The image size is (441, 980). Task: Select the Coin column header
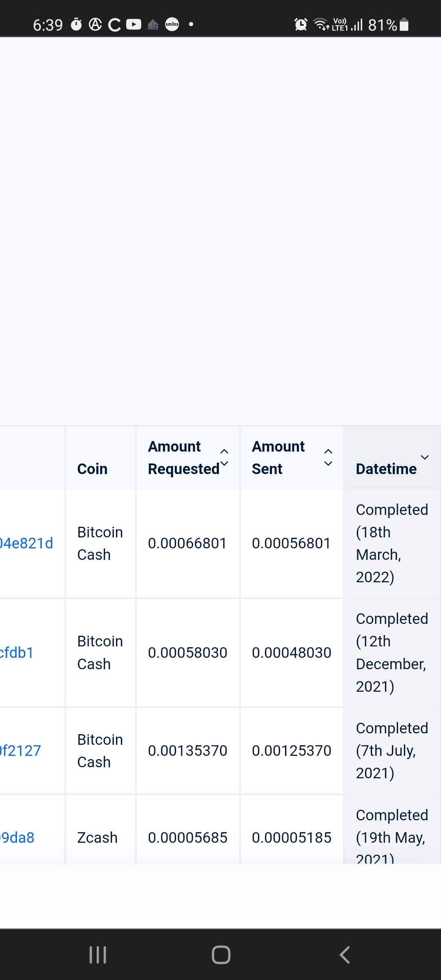pyautogui.click(x=92, y=469)
